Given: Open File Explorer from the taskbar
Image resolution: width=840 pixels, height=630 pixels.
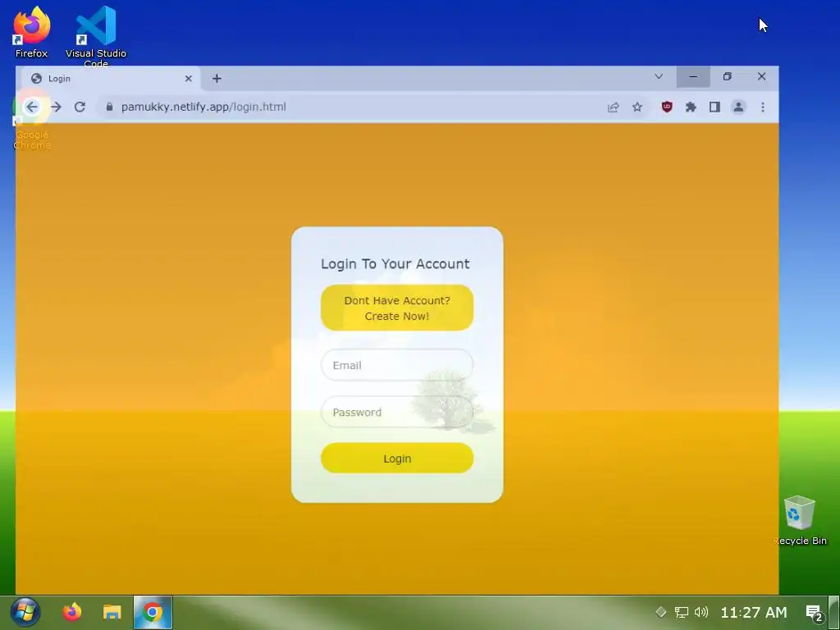Looking at the screenshot, I should click(x=112, y=612).
